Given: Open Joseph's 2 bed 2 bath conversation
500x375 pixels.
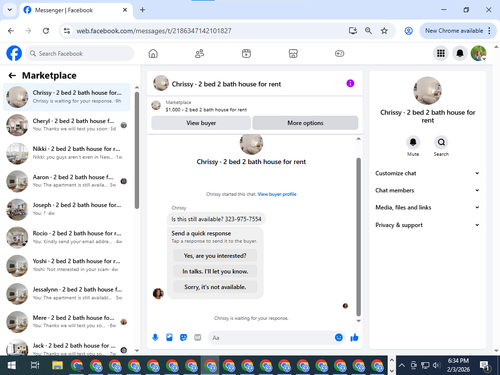Looking at the screenshot, I should [x=67, y=209].
